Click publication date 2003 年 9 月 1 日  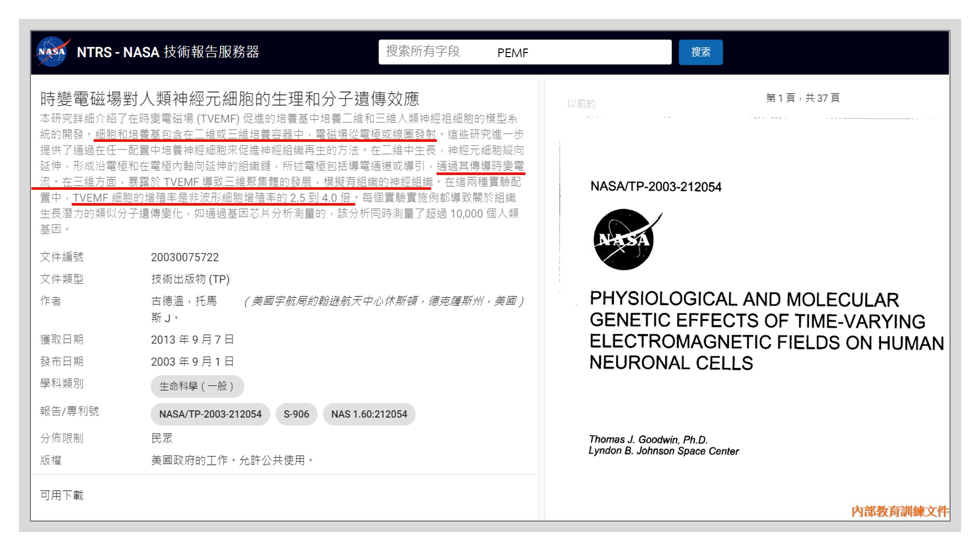point(192,362)
